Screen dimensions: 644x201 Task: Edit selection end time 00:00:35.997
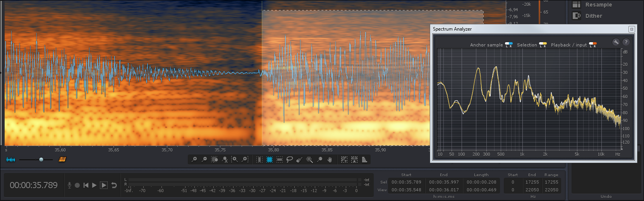(444, 182)
